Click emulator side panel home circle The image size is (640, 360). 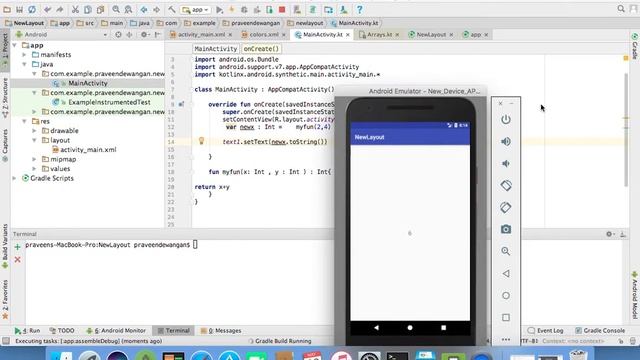[x=506, y=296]
